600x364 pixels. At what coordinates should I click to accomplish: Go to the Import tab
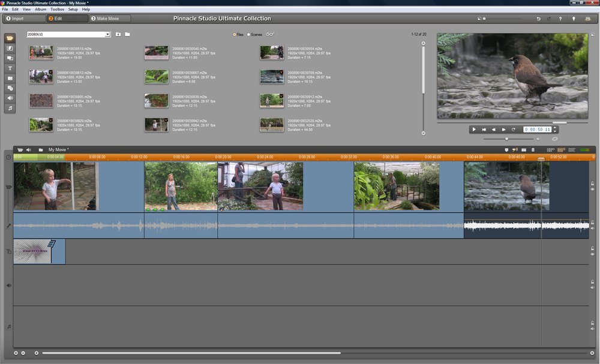pos(25,19)
